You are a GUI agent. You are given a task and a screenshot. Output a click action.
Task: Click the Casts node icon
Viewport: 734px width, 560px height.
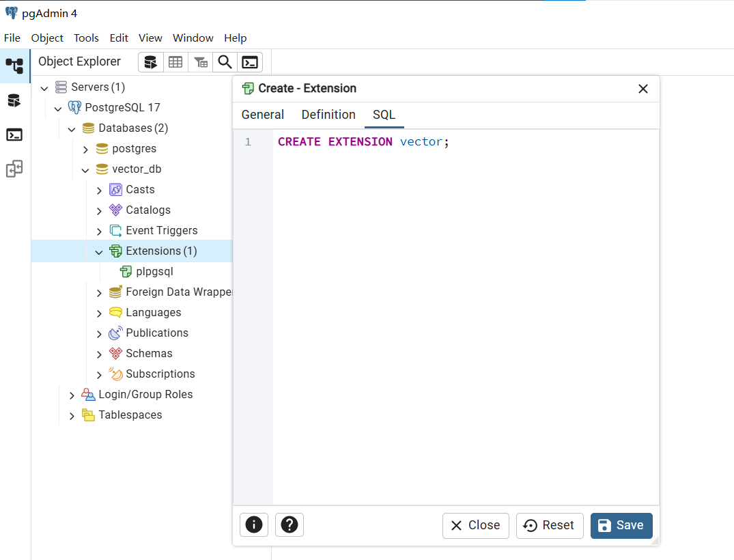(x=115, y=190)
